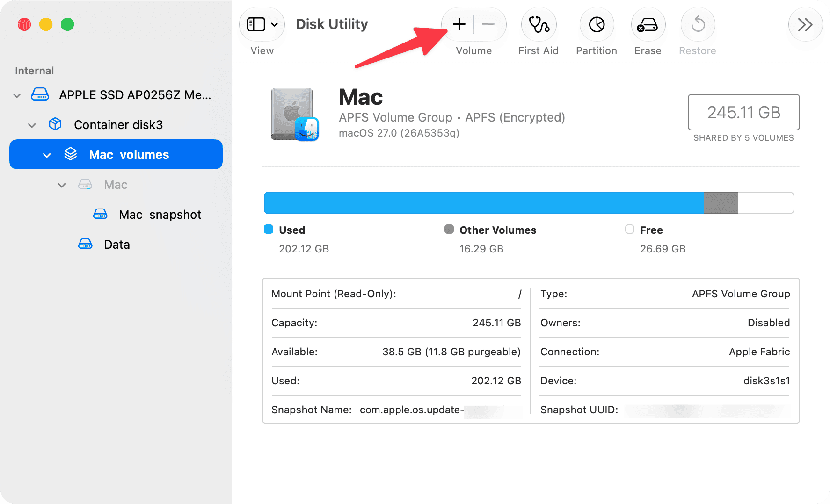
Task: Click the Mac volume name heading
Action: click(361, 97)
